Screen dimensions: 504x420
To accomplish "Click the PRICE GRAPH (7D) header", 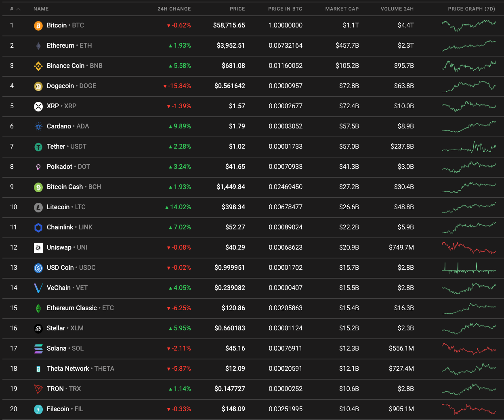I will tap(471, 9).
